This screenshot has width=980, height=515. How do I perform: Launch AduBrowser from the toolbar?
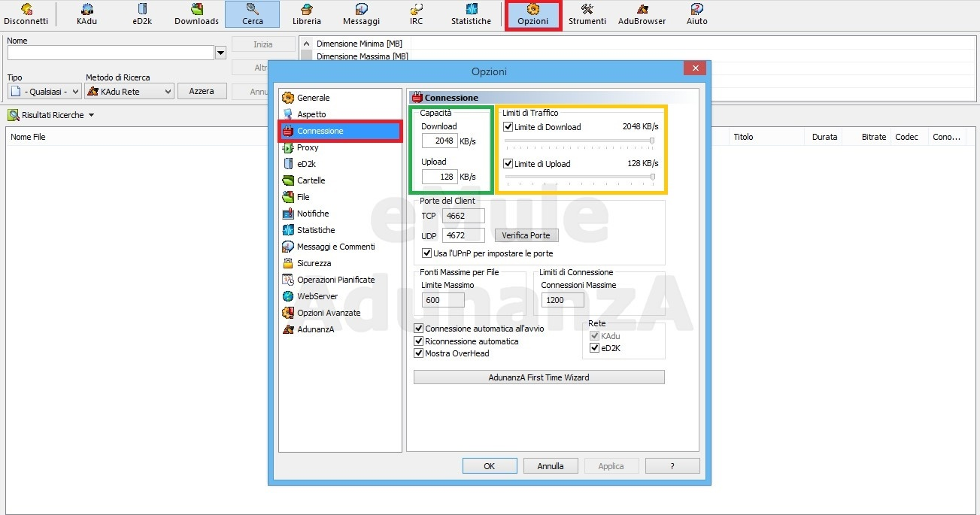(642, 14)
